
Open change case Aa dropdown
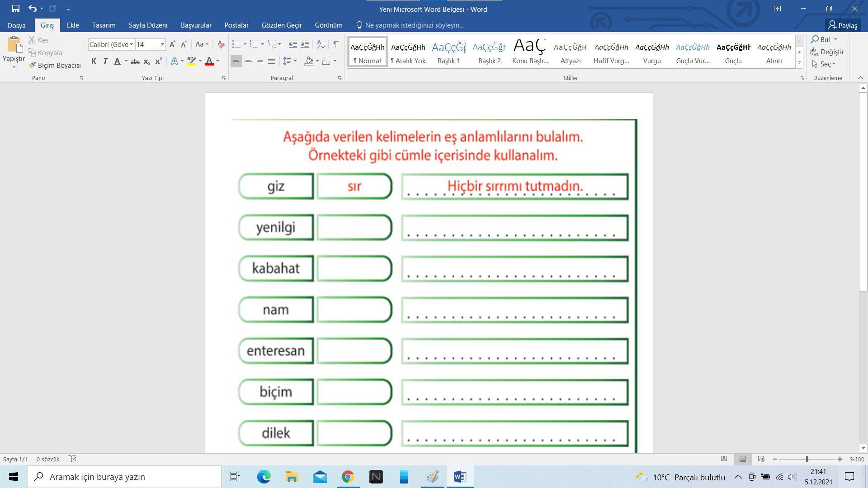202,44
